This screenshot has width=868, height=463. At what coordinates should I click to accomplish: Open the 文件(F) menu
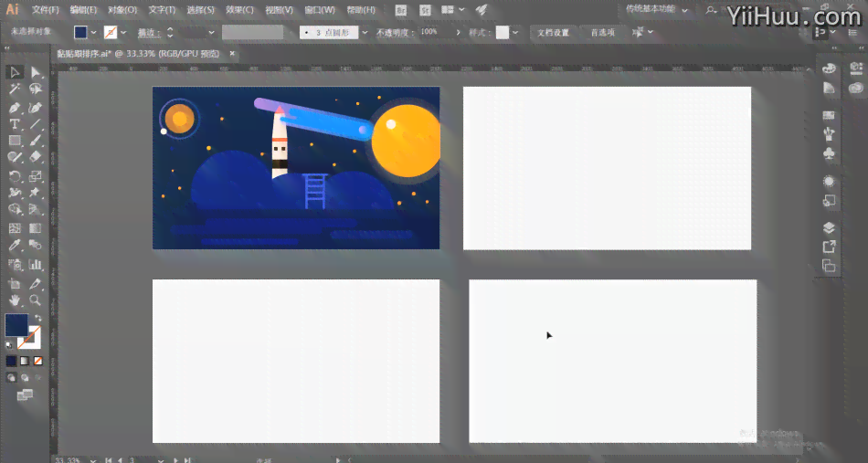(x=46, y=10)
